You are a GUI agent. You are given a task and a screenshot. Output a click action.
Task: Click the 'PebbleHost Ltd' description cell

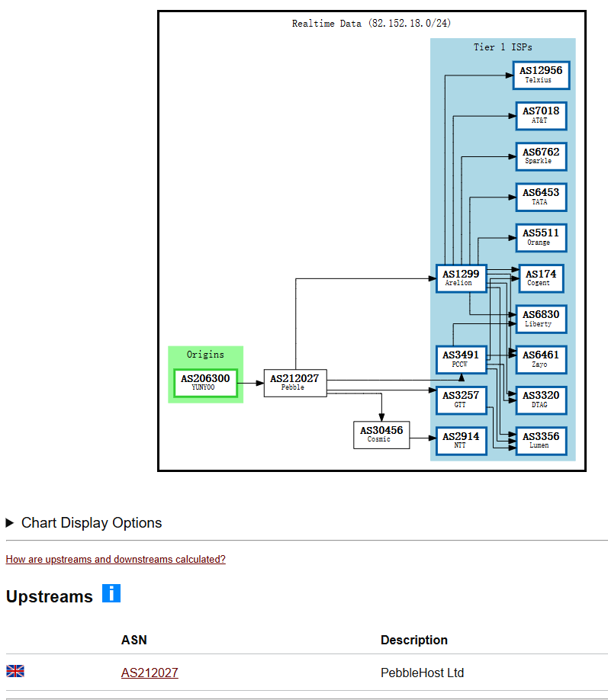[x=422, y=673]
